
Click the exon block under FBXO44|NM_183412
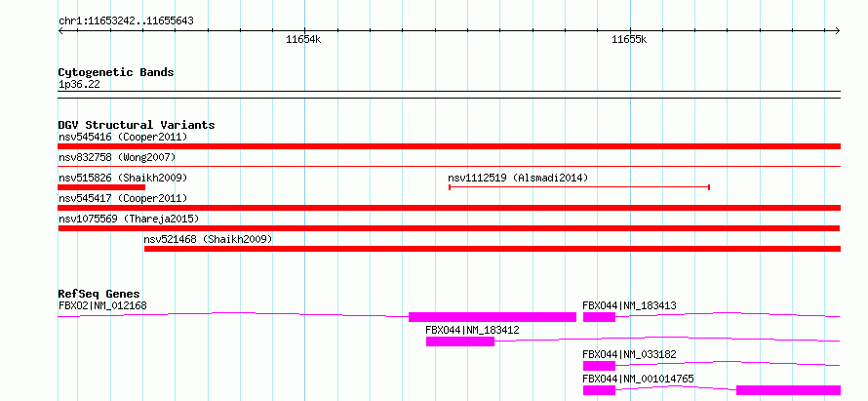pos(460,341)
